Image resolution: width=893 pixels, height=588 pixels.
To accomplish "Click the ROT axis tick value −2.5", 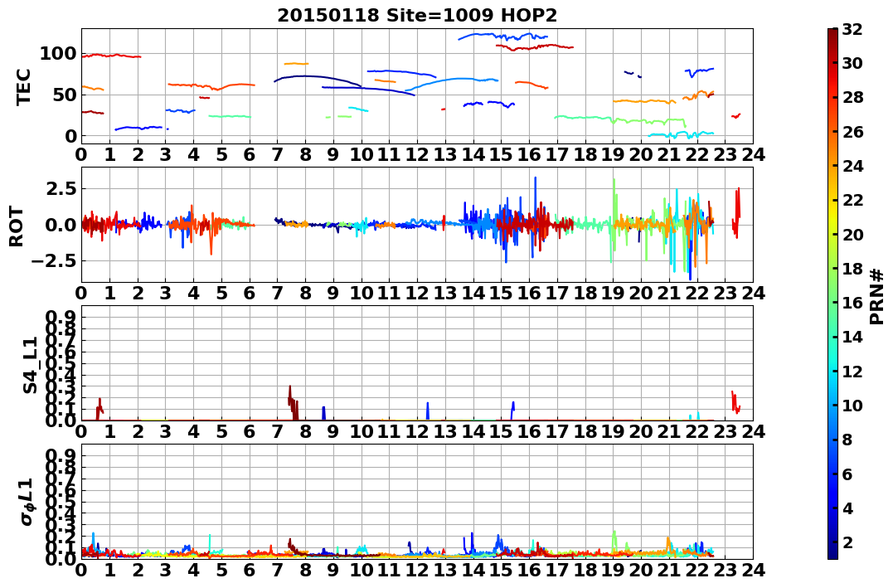I will click(x=52, y=261).
